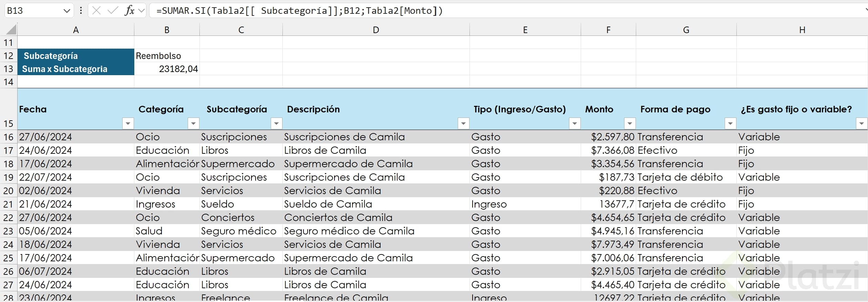The image size is (868, 302).
Task: Select column F header
Action: pyautogui.click(x=608, y=30)
